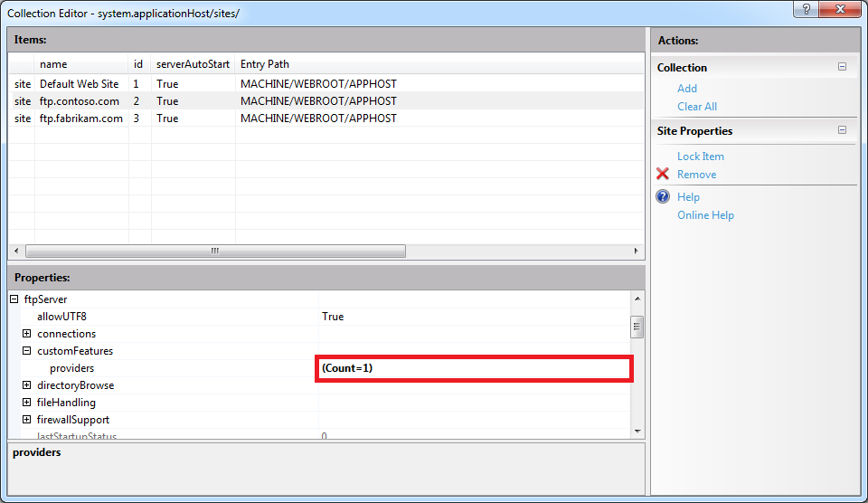Collapse the ftpServer property node
This screenshot has height=503, width=868.
point(14,299)
